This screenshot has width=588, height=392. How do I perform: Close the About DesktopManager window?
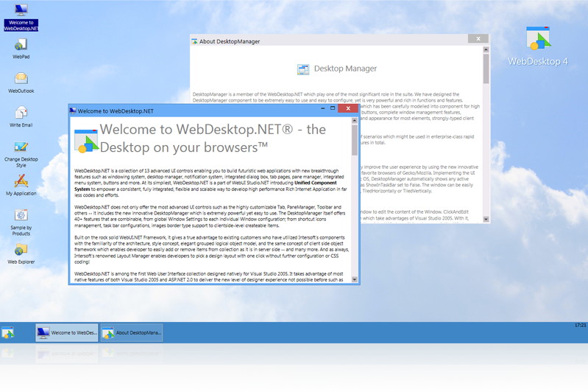[x=478, y=39]
